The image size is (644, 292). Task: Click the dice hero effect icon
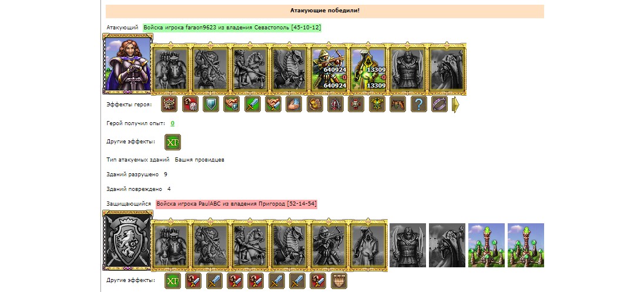[190, 105]
